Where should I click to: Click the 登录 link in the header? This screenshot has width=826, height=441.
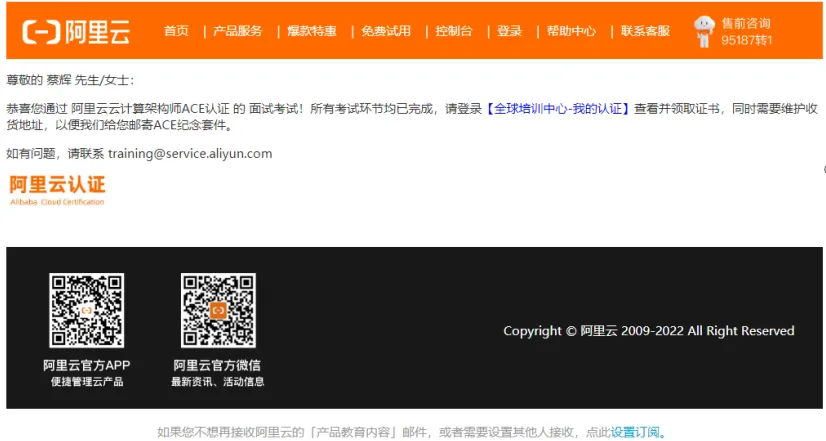pyautogui.click(x=509, y=31)
